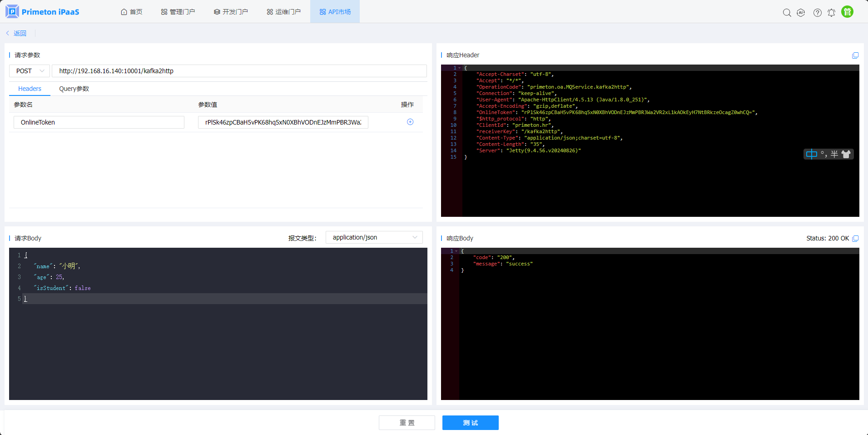
Task: Click the Primeton iPaaS logo
Action: pyautogui.click(x=42, y=12)
